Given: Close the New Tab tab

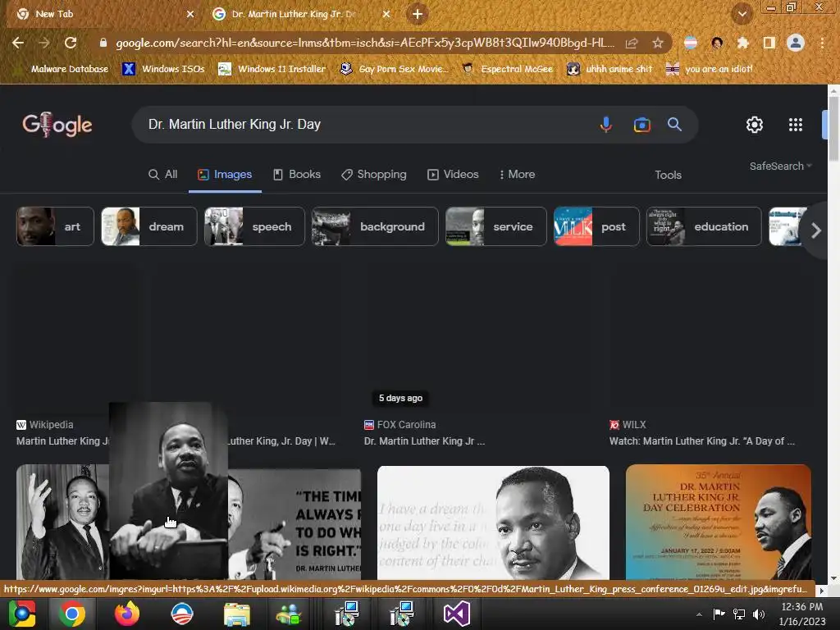Looking at the screenshot, I should tap(190, 14).
